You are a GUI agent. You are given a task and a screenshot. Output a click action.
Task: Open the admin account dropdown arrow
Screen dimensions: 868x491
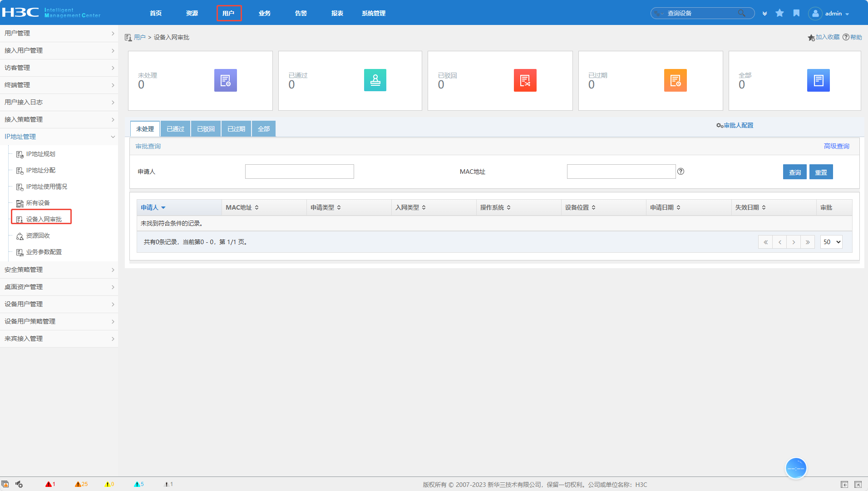point(847,14)
